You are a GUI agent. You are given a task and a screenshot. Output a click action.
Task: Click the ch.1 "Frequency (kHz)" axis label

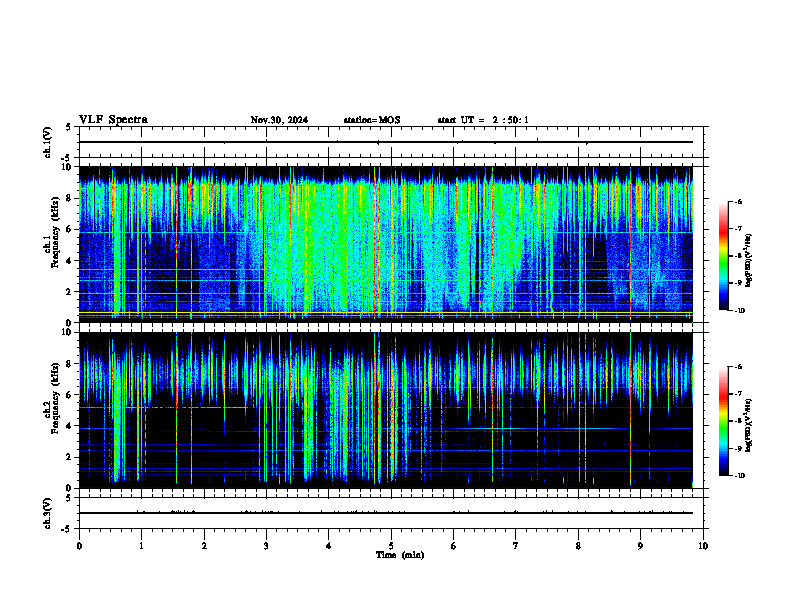click(x=55, y=232)
